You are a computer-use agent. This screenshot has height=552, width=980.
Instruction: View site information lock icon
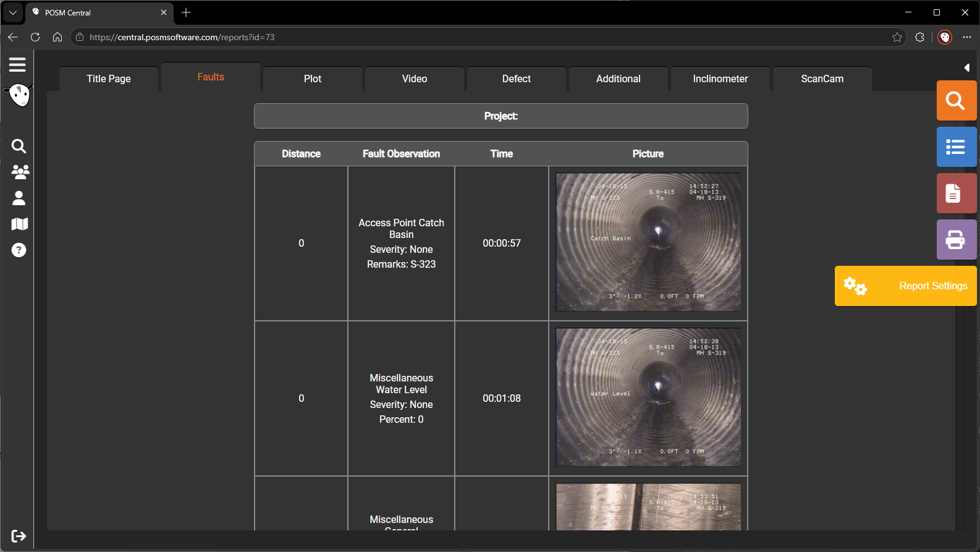[x=80, y=37]
